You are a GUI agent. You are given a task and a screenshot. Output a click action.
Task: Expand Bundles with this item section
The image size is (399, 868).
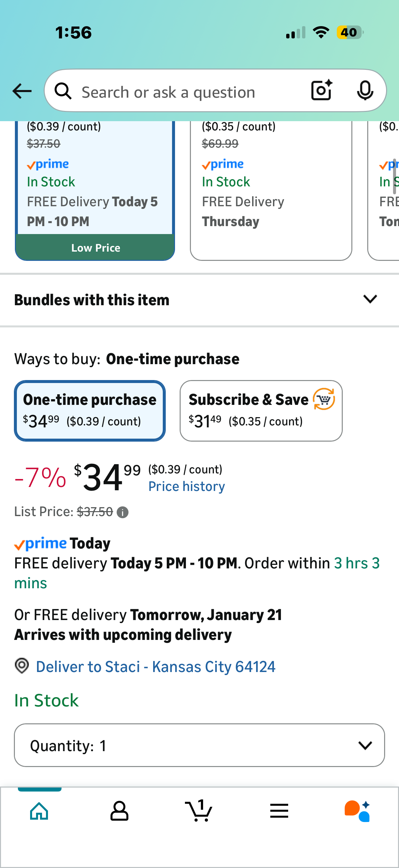pyautogui.click(x=92, y=300)
